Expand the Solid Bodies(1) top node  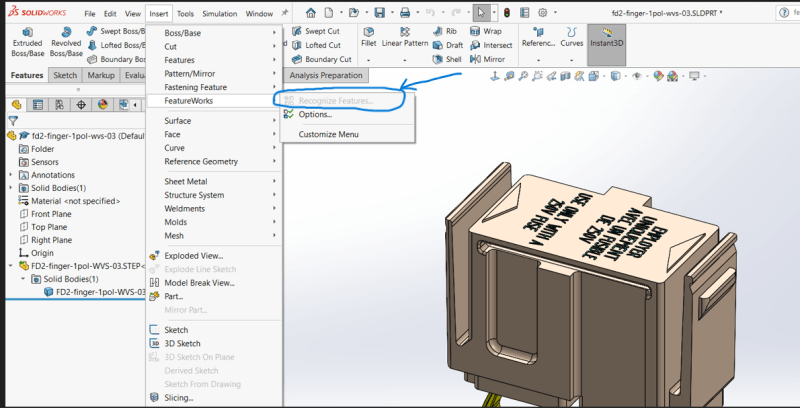click(11, 188)
